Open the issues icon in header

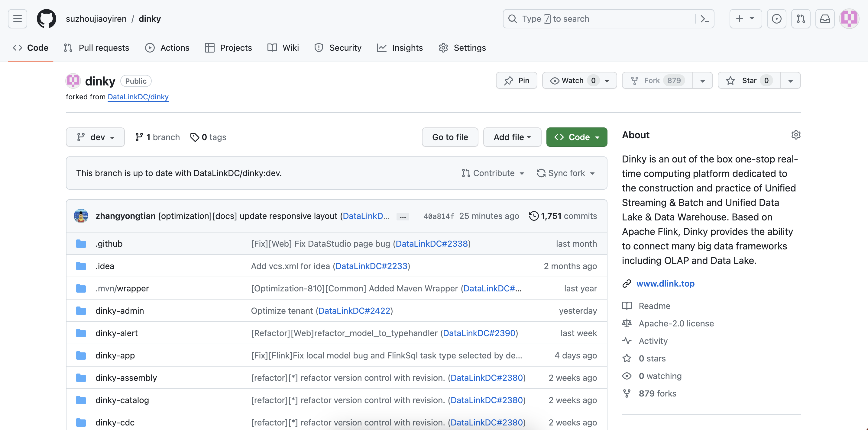click(x=776, y=19)
